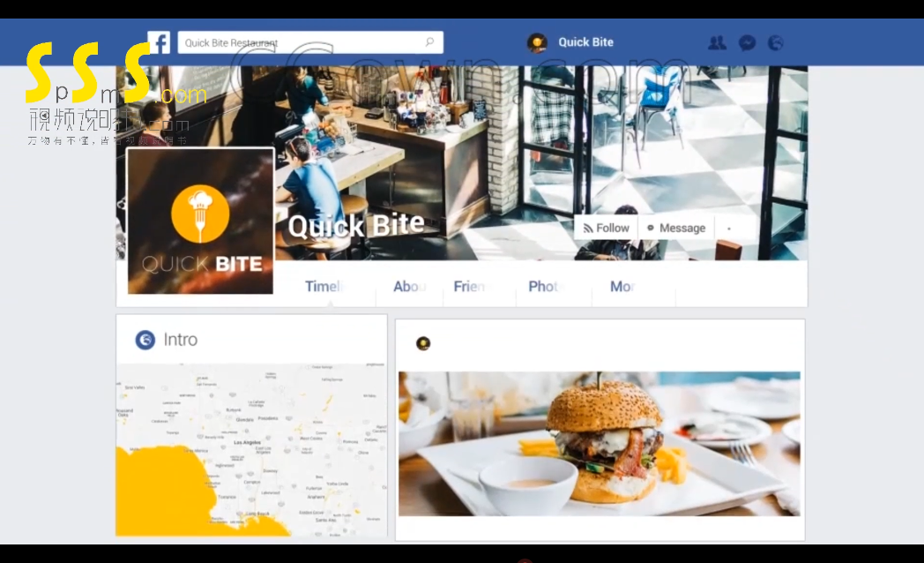Click the Los Angeles map in Intro
Image resolution: width=924 pixels, height=563 pixels.
point(251,450)
